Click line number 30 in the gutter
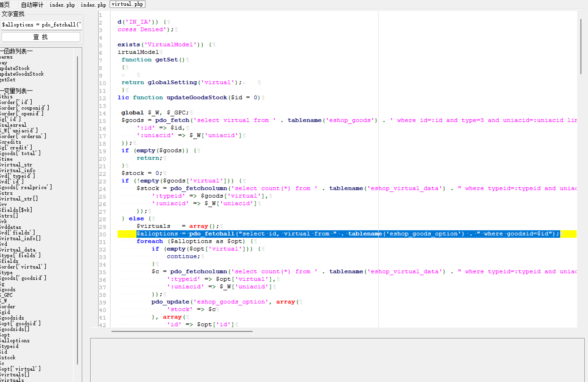Viewport: 588px width, 382px height. coord(102,234)
